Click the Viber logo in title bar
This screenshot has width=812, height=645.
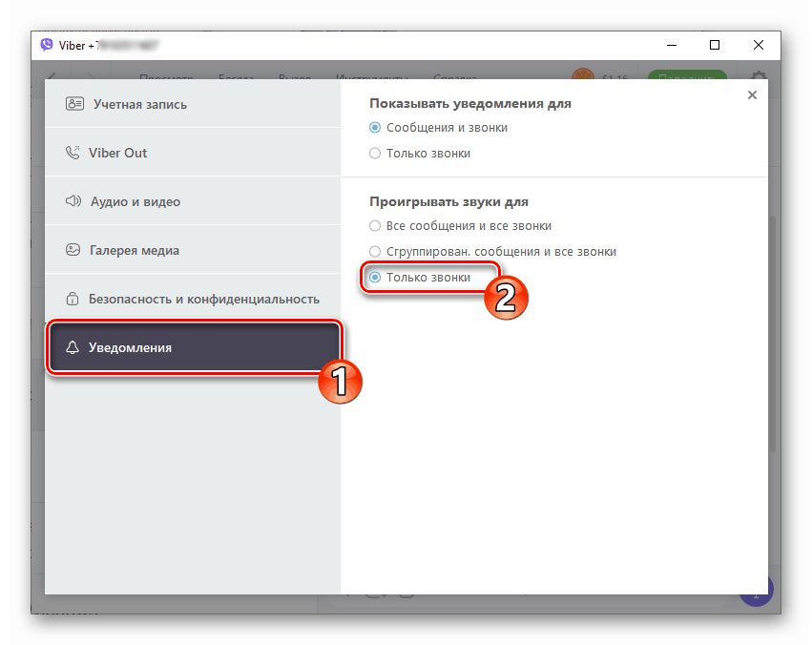click(47, 45)
